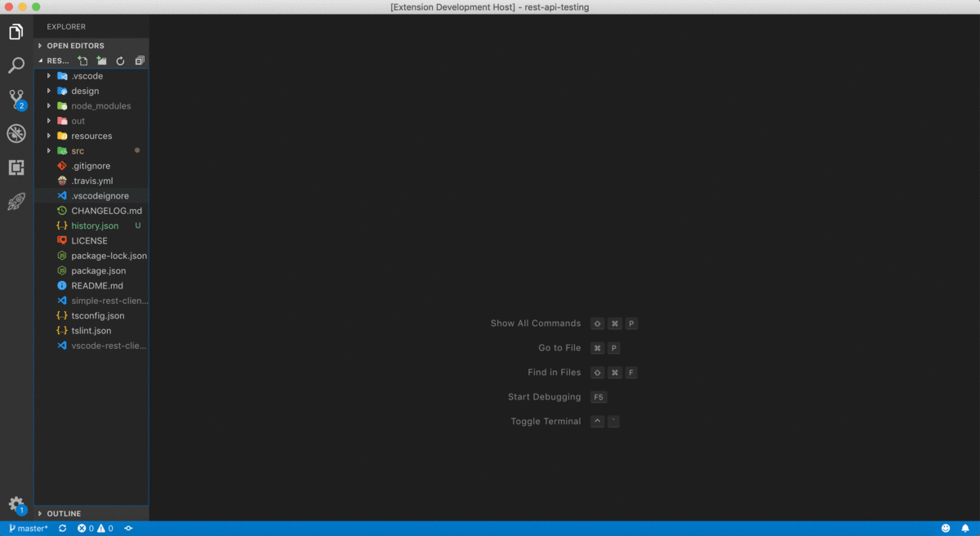Open the Debug view in activity bar
This screenshot has height=536, width=980.
(16, 133)
